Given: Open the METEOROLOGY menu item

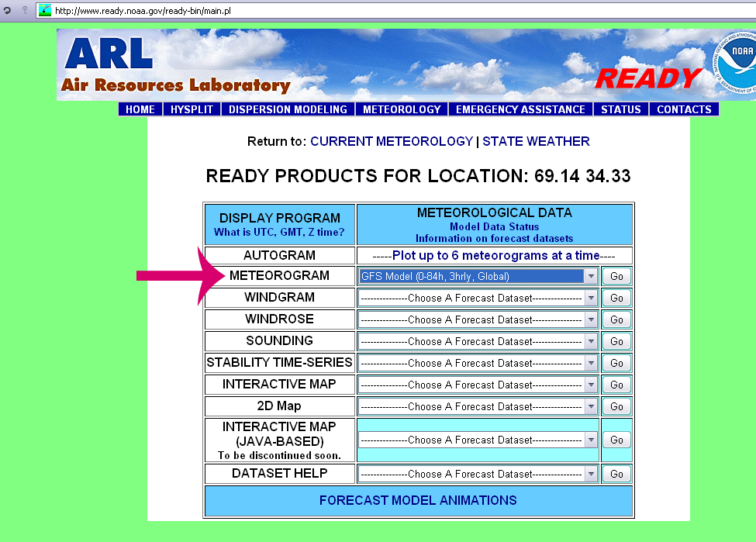Looking at the screenshot, I should point(402,109).
